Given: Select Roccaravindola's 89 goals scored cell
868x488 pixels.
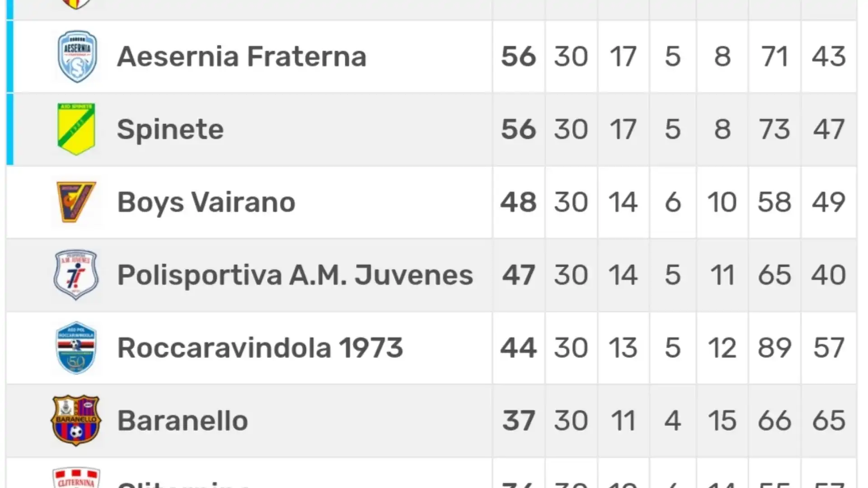Looking at the screenshot, I should (774, 347).
